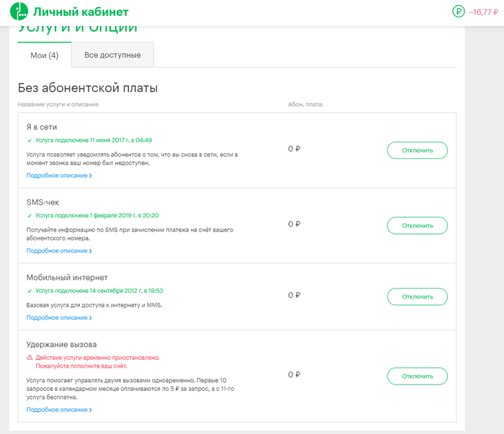Expand Подробное описание for Я в сети
This screenshot has width=504, height=434.
59,176
